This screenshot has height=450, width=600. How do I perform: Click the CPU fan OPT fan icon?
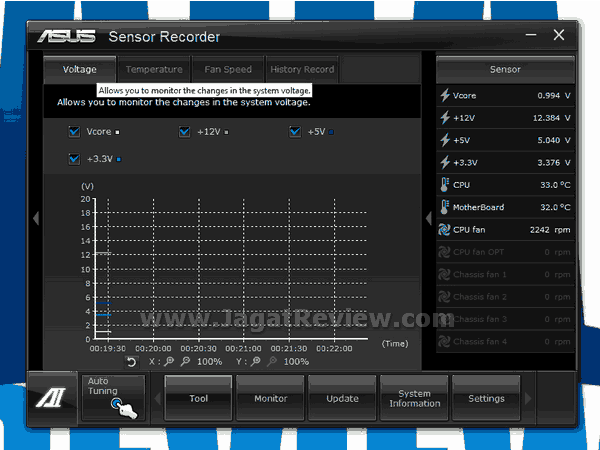click(x=444, y=252)
